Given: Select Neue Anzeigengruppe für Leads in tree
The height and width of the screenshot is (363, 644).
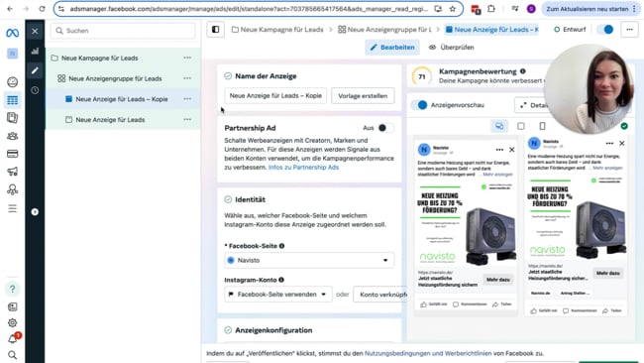Looking at the screenshot, I should click(x=115, y=78).
